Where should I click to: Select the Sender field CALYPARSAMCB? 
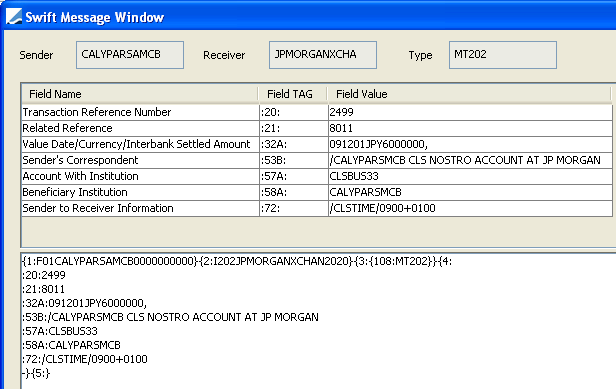click(130, 55)
